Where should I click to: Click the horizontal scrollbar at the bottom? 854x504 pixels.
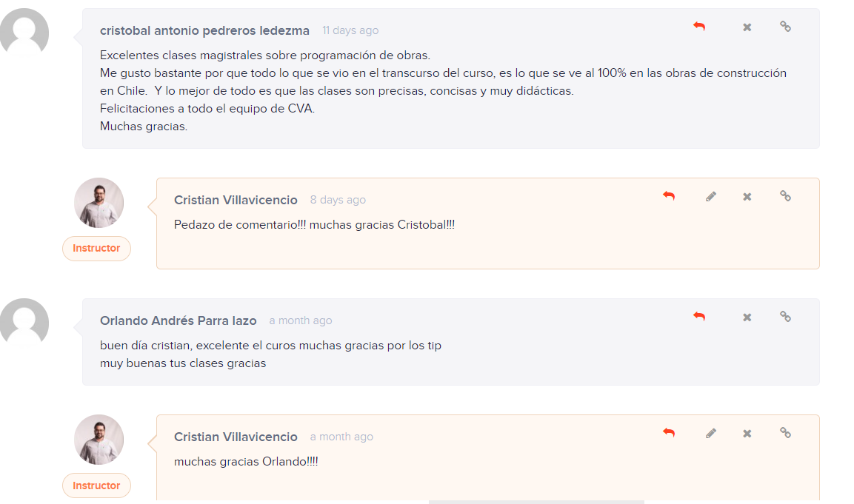tap(536, 502)
